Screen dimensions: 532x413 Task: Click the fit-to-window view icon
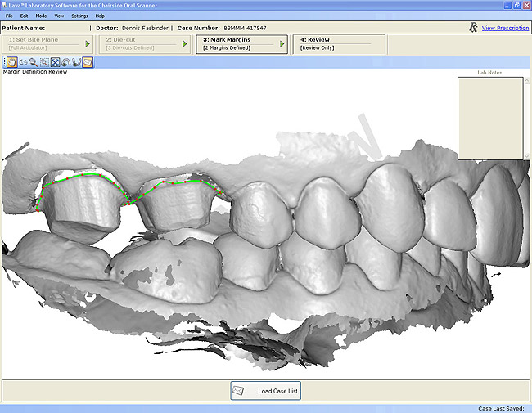55,62
